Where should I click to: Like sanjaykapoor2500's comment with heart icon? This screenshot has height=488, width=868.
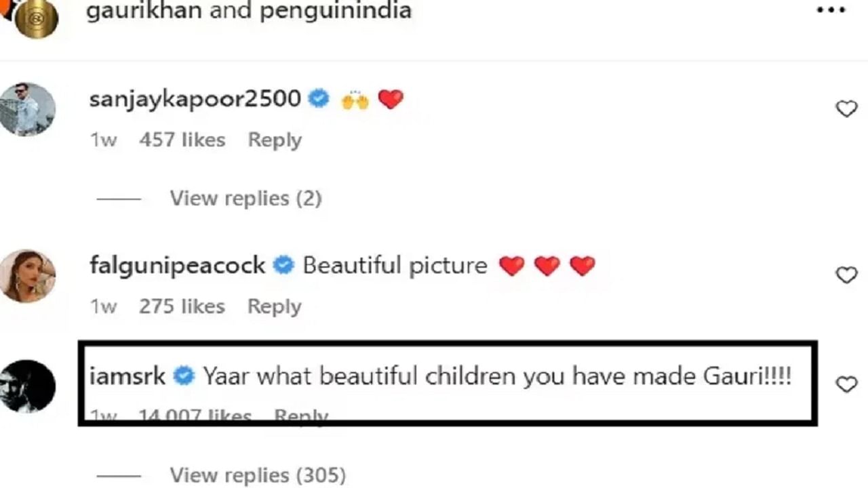pos(846,108)
